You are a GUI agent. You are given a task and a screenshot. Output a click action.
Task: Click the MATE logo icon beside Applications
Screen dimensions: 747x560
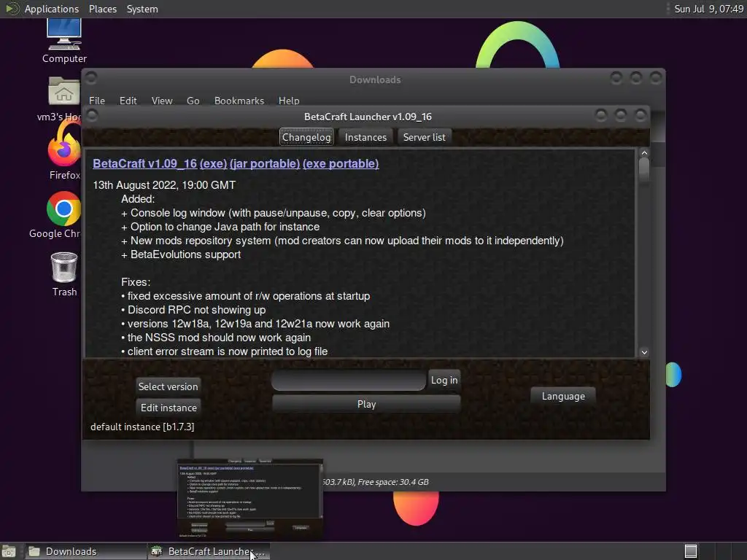(x=12, y=9)
